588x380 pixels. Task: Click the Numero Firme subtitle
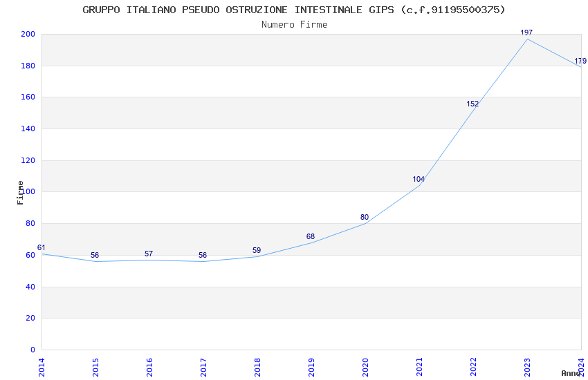(x=295, y=24)
